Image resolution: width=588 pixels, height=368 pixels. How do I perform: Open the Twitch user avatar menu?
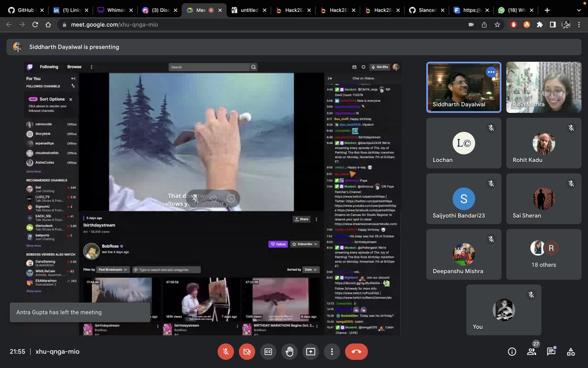[396, 67]
